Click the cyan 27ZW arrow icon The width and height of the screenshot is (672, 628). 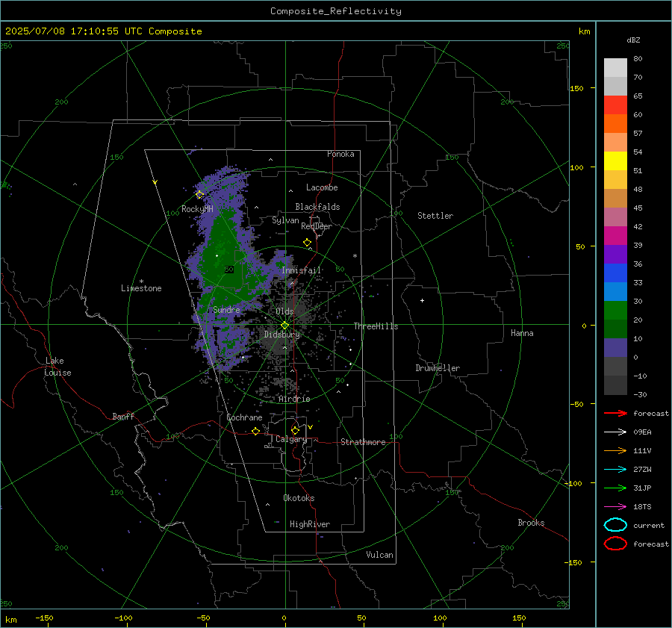(615, 470)
